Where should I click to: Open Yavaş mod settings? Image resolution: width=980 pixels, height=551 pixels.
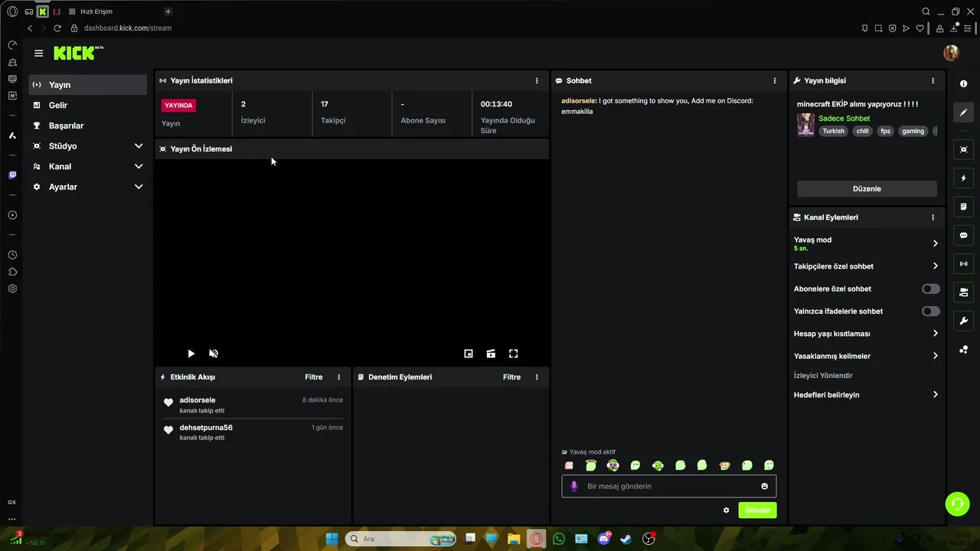(866, 243)
